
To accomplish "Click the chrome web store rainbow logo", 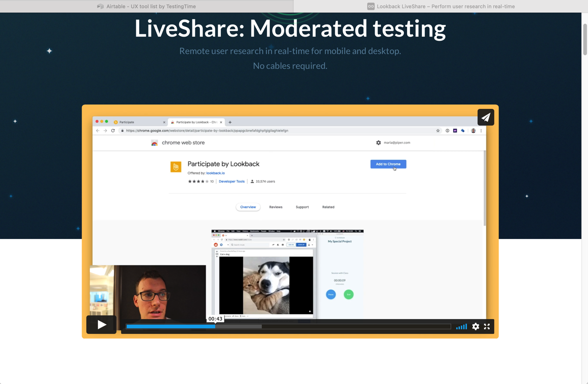I will 154,143.
